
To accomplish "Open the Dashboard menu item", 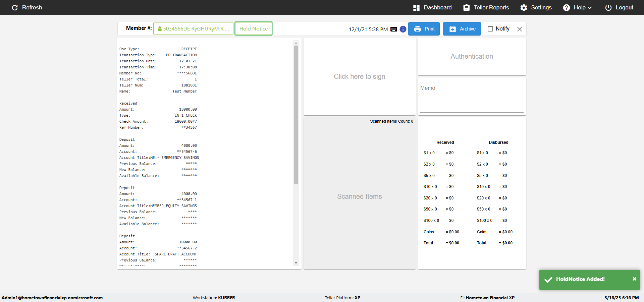I will click(x=432, y=7).
